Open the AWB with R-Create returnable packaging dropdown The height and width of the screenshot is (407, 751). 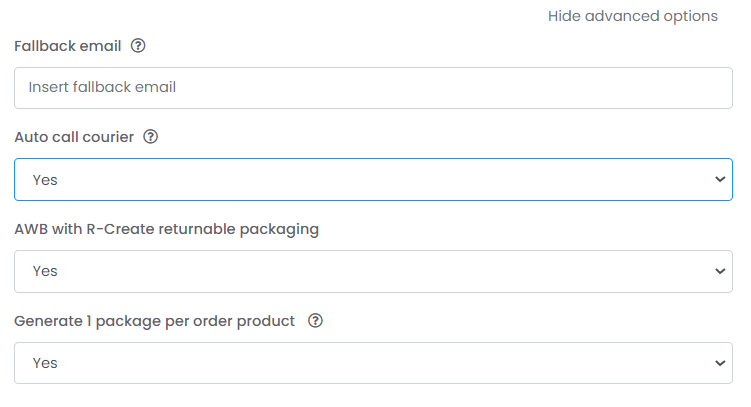(x=373, y=271)
